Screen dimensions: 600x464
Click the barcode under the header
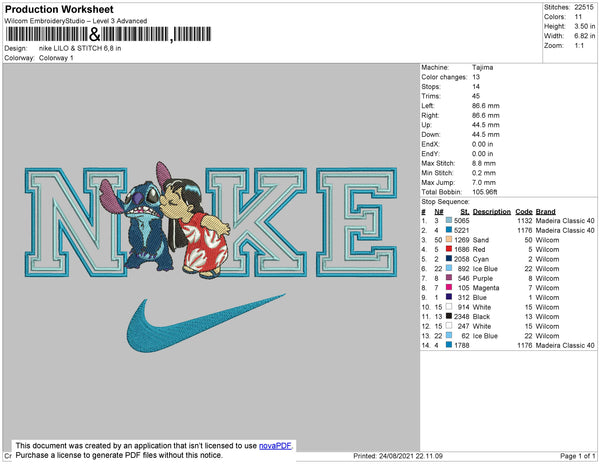point(108,34)
